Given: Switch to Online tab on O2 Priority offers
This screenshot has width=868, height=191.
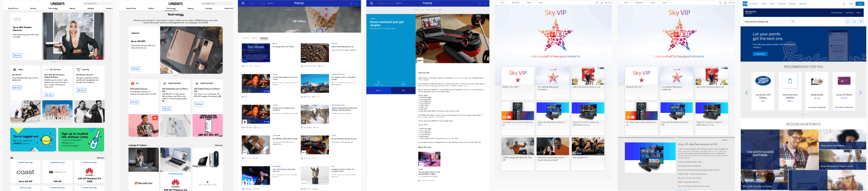Looking at the screenshot, I should coord(255,38).
